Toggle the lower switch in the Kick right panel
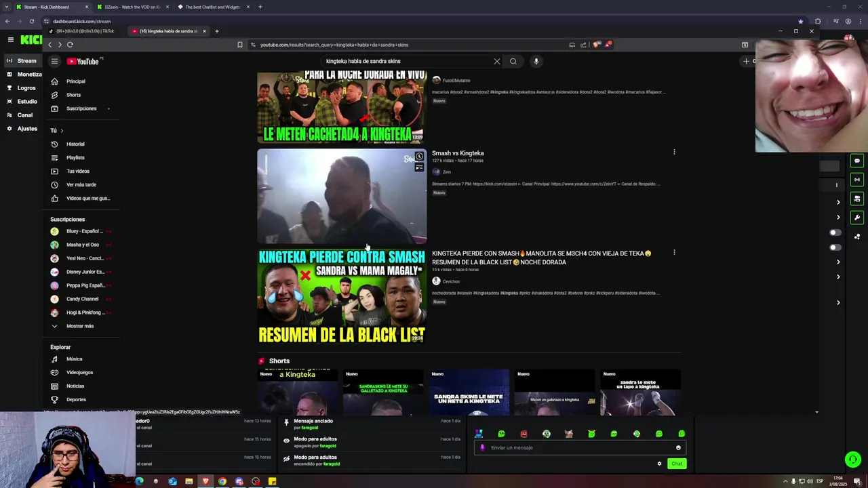868x488 pixels. [835, 247]
